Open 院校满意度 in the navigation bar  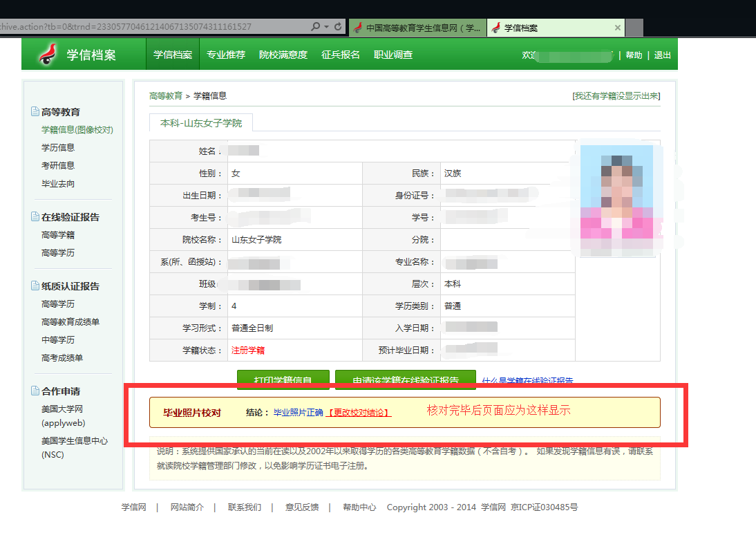pos(283,55)
